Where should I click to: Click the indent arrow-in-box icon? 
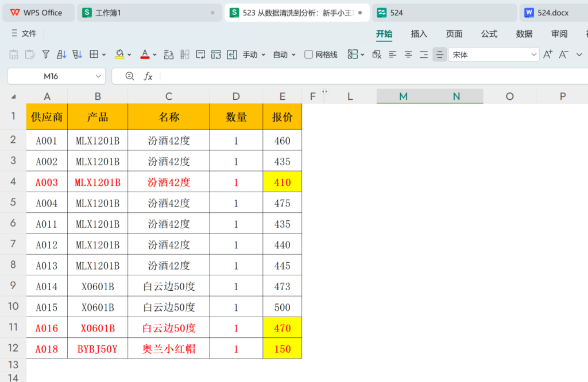click(232, 54)
